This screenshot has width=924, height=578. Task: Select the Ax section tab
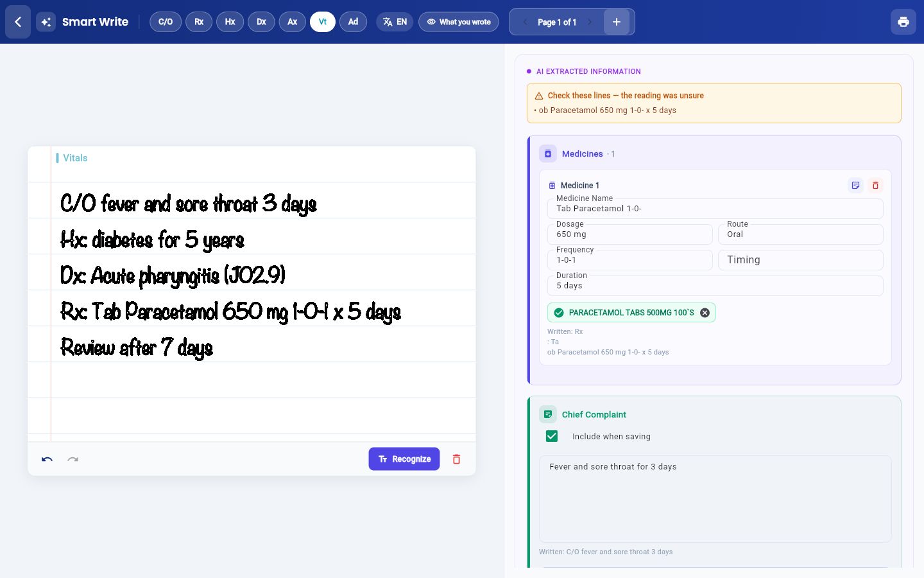292,22
